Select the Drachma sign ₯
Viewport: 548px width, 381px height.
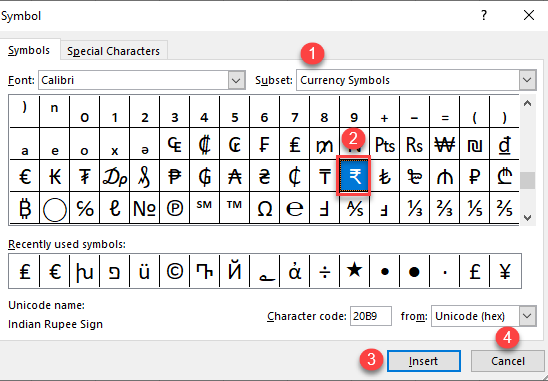tap(115, 176)
